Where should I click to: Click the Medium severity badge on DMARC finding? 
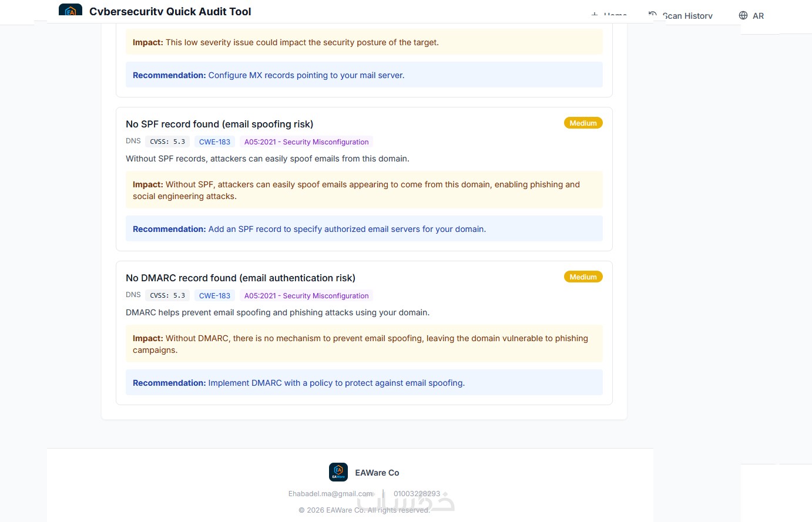point(583,277)
